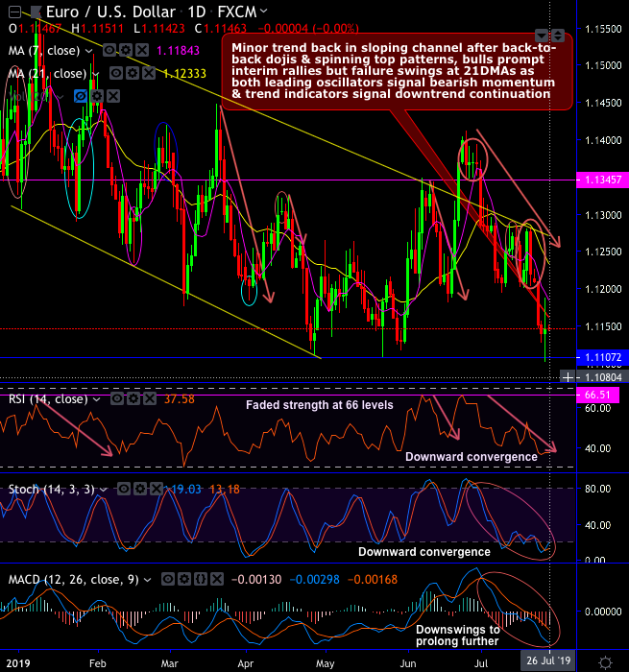The width and height of the screenshot is (629, 672).
Task: Click the 'Downward convergence' note in RSI pane
Action: [x=472, y=457]
